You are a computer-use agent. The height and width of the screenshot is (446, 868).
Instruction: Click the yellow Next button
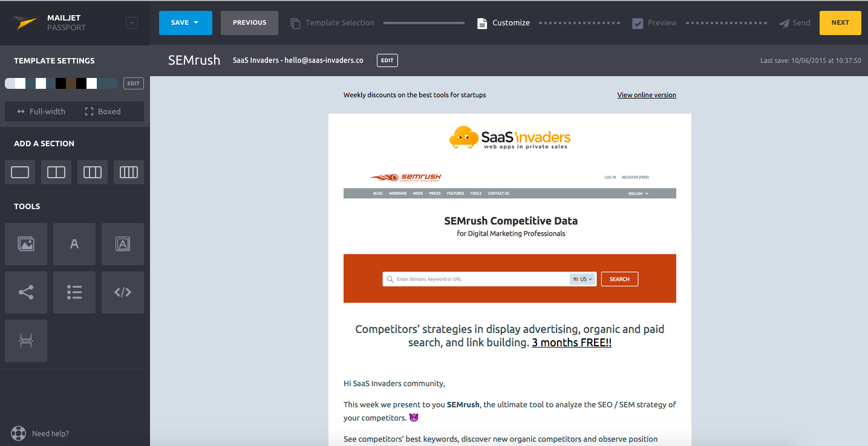click(x=840, y=23)
